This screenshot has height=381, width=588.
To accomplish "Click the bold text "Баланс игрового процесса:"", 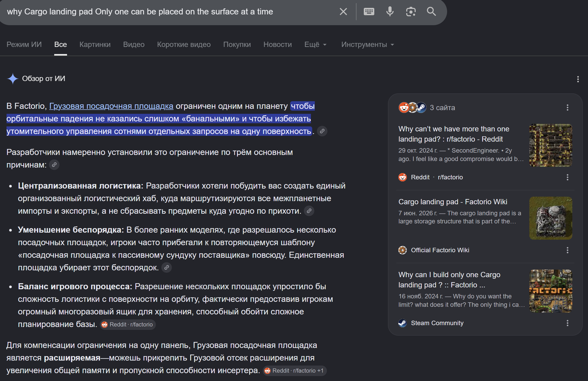I will coord(75,286).
